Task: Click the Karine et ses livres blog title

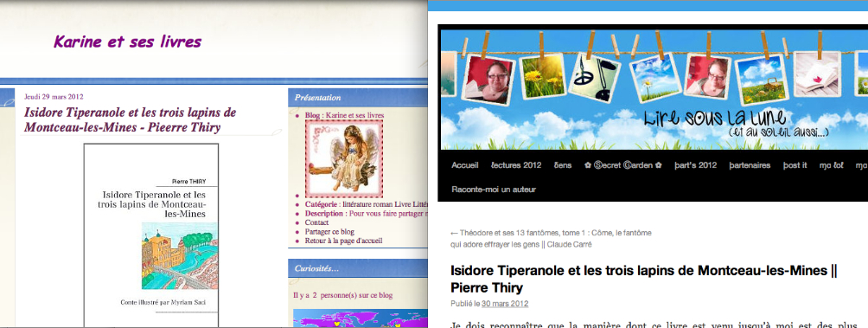Action: 127,42
